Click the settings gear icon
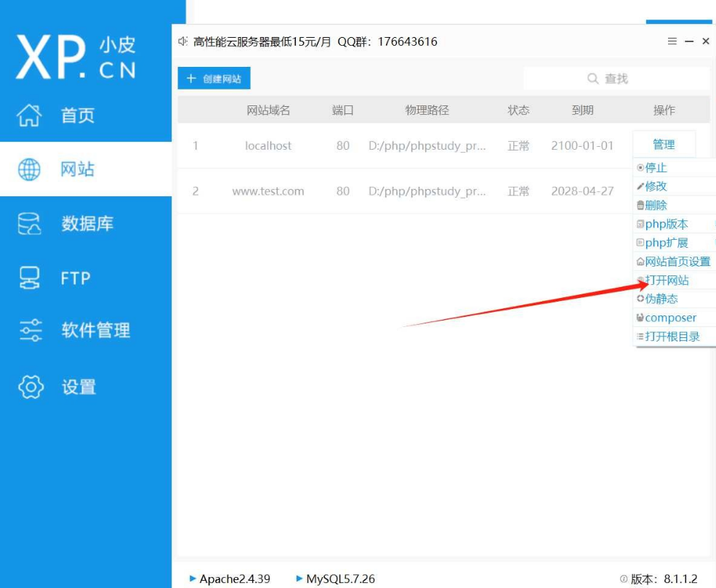 pos(30,387)
